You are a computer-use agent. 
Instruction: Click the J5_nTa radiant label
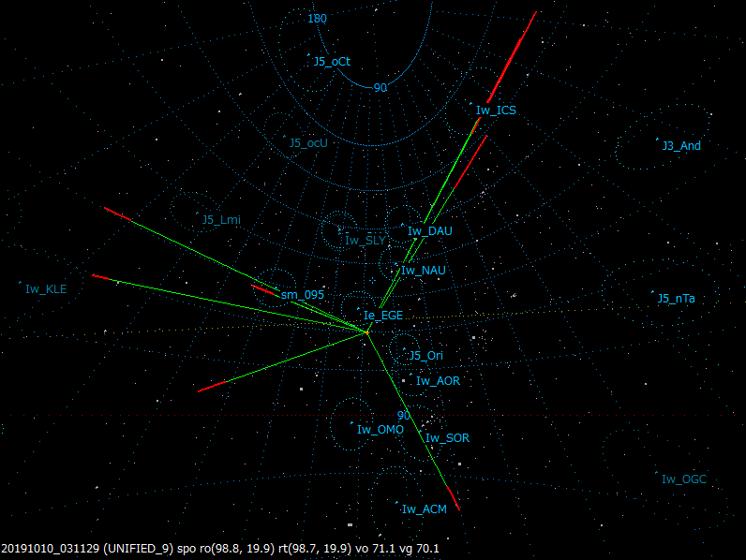[676, 299]
